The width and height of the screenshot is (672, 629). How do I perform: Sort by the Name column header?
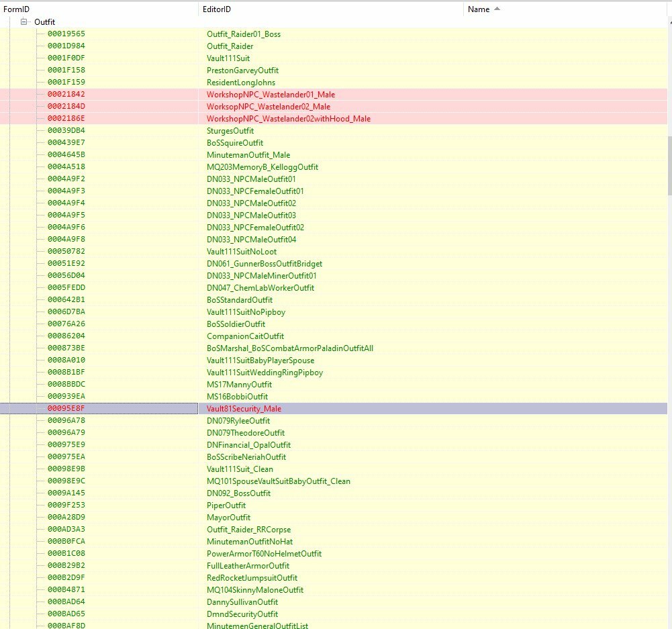(566, 9)
